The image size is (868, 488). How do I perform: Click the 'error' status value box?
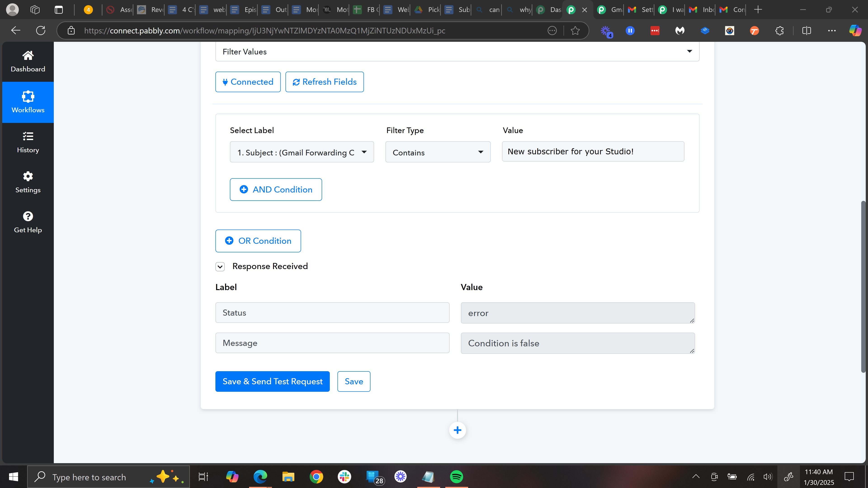578,313
